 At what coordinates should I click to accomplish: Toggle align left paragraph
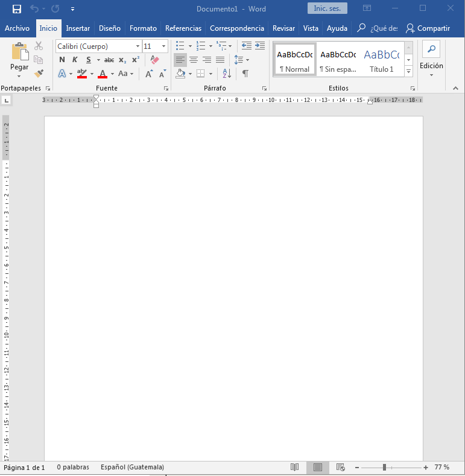click(180, 60)
